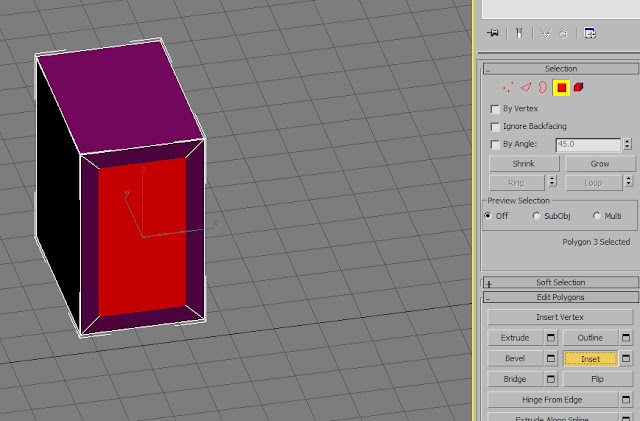The width and height of the screenshot is (640, 421).
Task: Open Bevel settings dialog box icon
Action: click(x=551, y=358)
